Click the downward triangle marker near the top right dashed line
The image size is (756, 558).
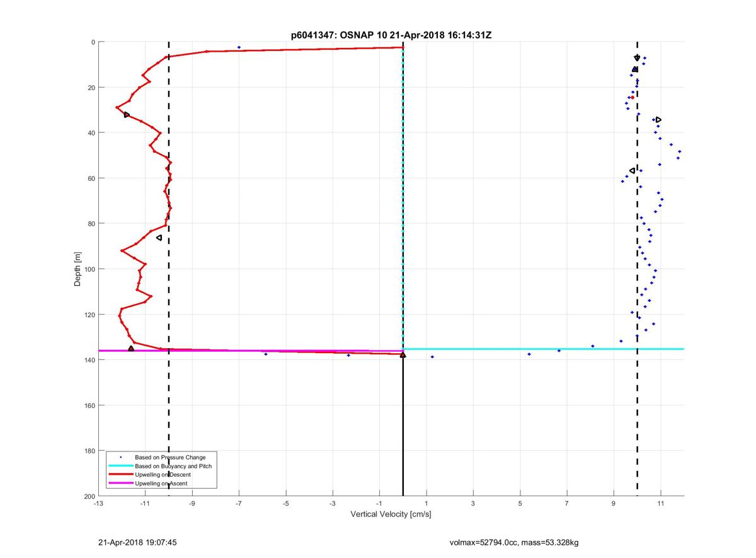point(637,58)
